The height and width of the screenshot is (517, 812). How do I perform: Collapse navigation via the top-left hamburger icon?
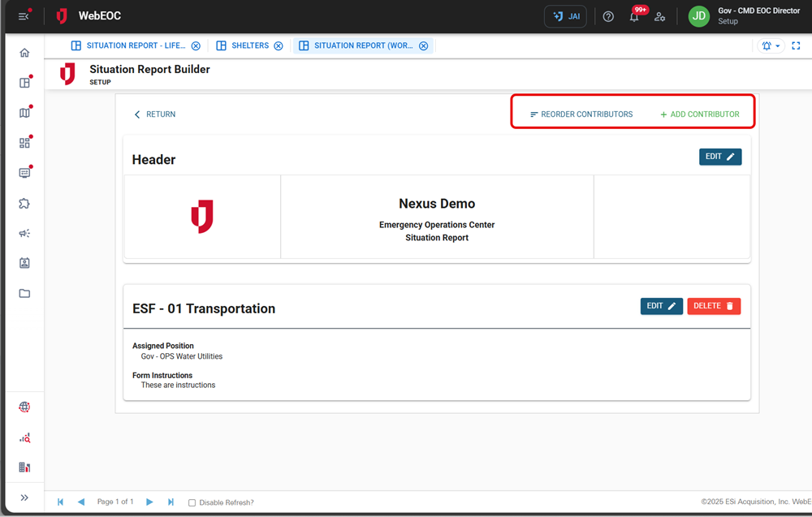pos(22,15)
